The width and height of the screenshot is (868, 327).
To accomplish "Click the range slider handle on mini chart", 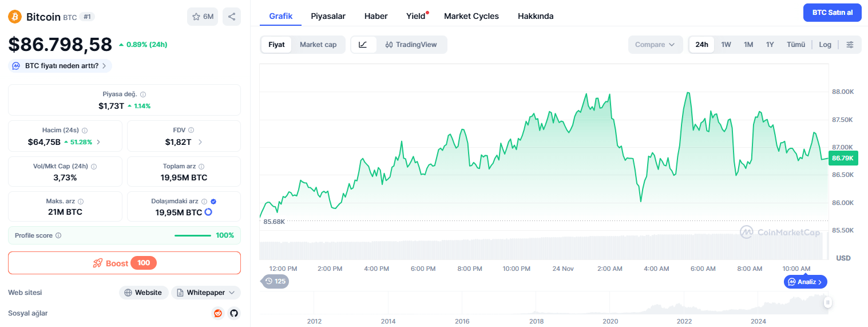I will pyautogui.click(x=828, y=302).
